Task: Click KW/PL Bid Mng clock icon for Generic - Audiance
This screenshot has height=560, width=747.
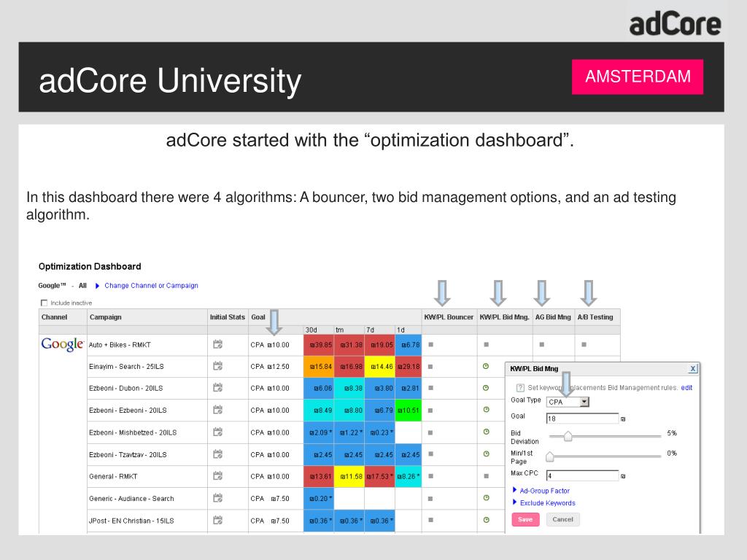Action: (486, 498)
